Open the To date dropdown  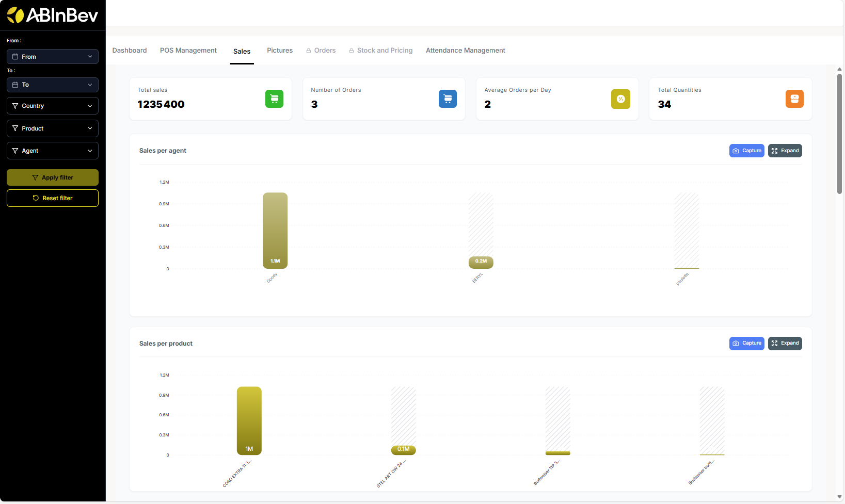click(53, 85)
